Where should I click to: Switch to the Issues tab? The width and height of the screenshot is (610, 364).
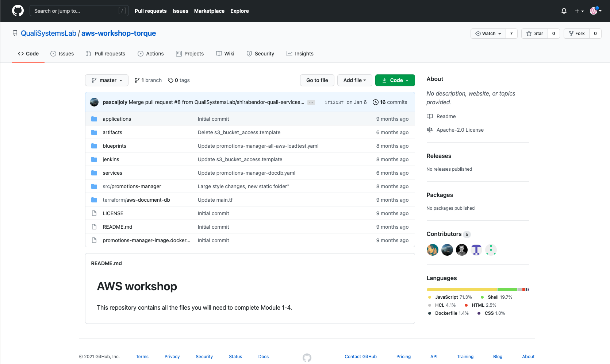click(x=62, y=54)
